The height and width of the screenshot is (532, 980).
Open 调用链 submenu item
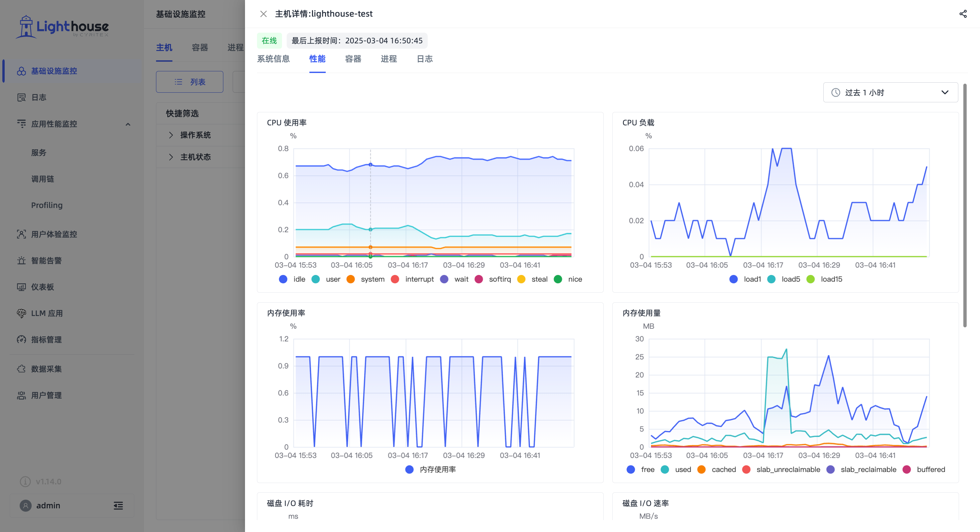43,179
